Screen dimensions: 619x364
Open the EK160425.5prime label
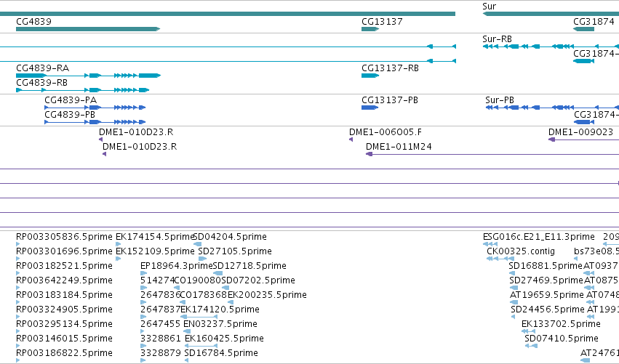click(x=224, y=339)
